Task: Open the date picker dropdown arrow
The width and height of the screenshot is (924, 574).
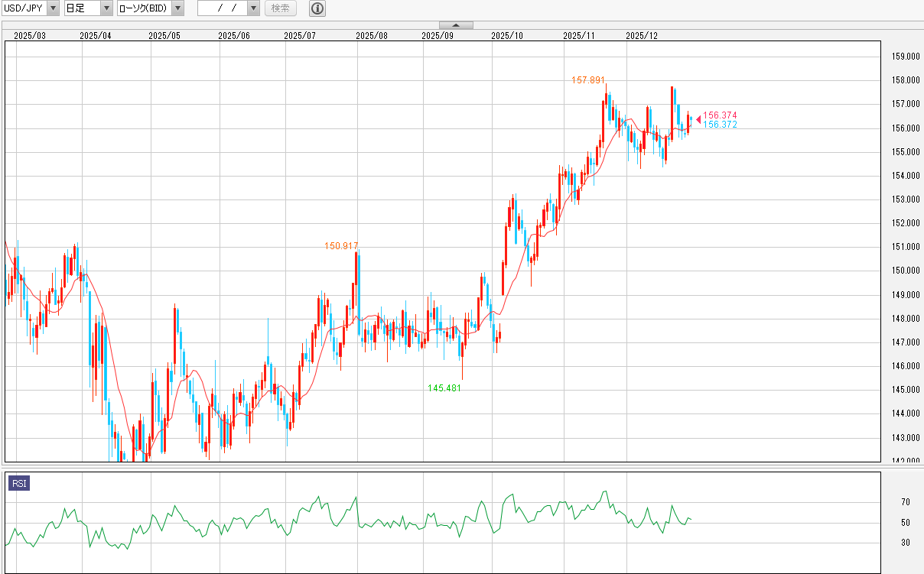Action: 253,8
